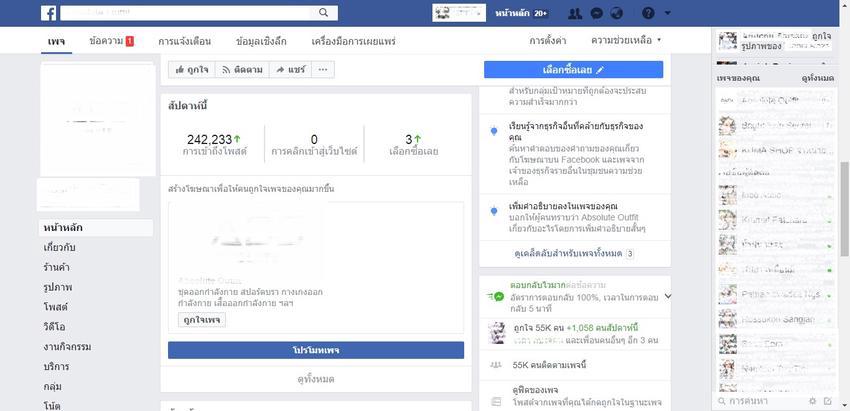Image resolution: width=850 pixels, height=411 pixels.
Task: Open กลุ่ม in left sidebar
Action: pos(53,387)
